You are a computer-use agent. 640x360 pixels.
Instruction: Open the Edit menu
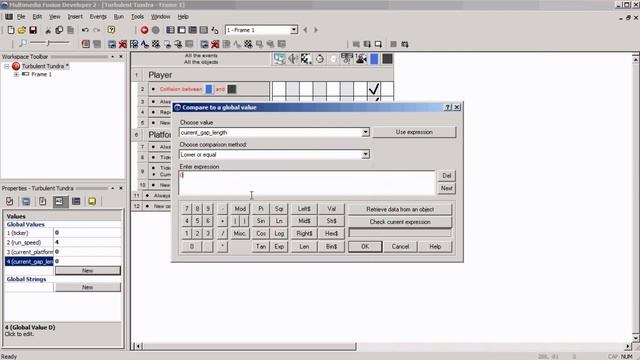click(37, 17)
